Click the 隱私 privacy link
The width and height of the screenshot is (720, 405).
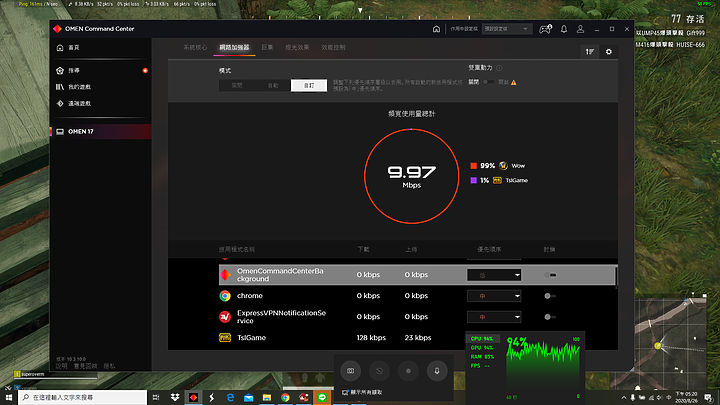[x=109, y=366]
